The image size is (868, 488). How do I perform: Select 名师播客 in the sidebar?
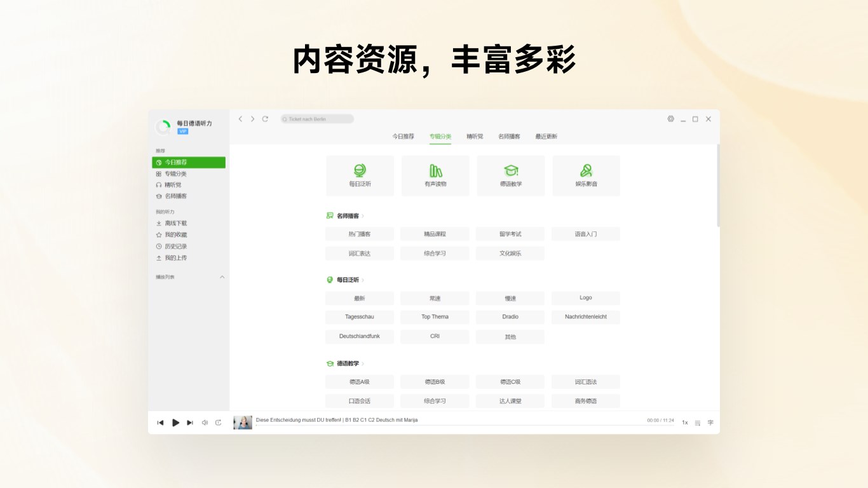pyautogui.click(x=189, y=196)
